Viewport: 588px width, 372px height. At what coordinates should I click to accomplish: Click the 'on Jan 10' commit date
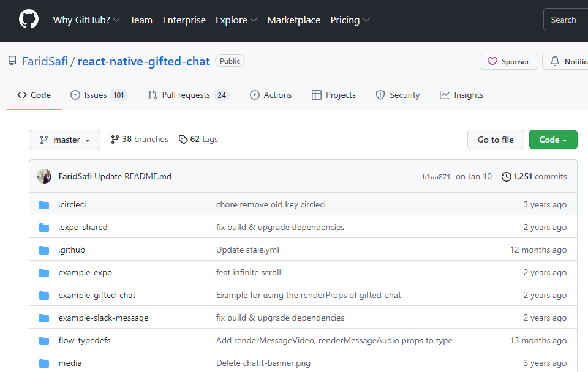point(473,176)
